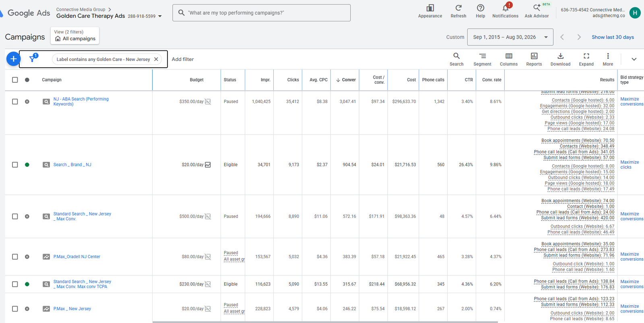Click the blue plus new campaign button

point(13,59)
